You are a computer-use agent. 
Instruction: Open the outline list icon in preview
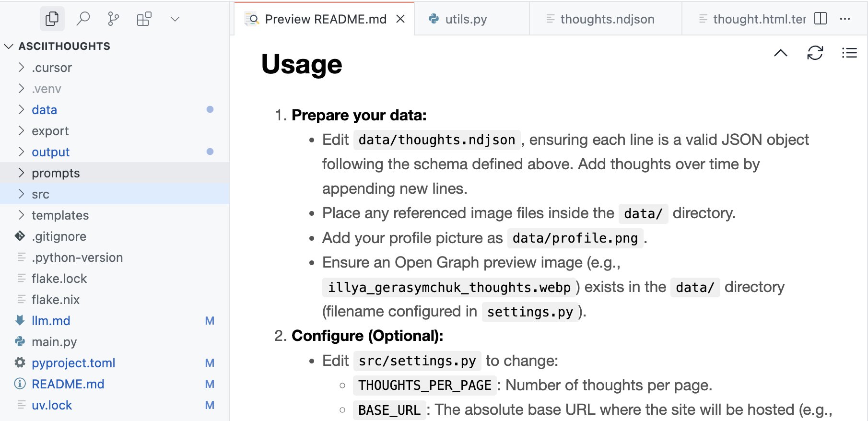(849, 53)
